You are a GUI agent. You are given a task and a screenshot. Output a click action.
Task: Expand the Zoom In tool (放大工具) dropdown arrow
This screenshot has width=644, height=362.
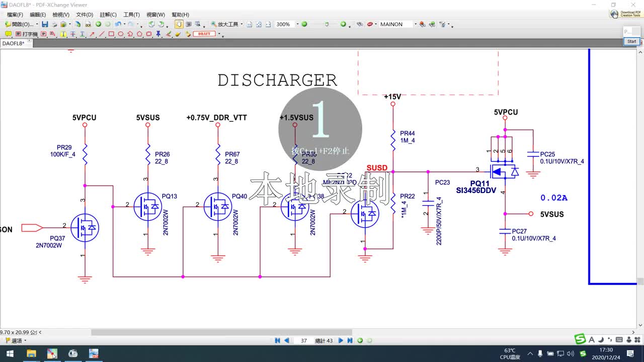point(242,24)
